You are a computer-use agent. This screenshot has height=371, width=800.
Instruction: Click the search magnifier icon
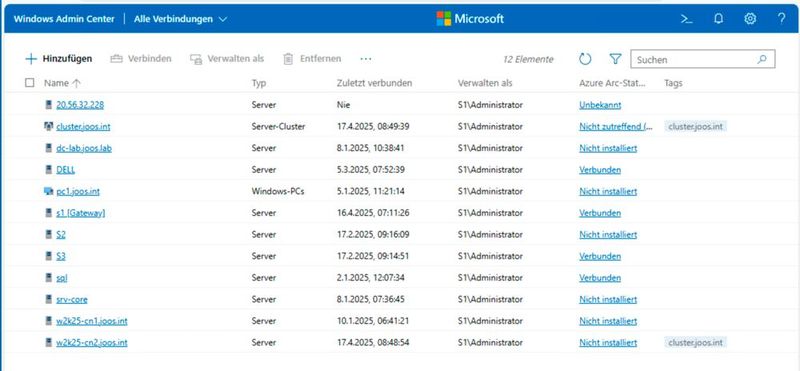pyautogui.click(x=762, y=59)
